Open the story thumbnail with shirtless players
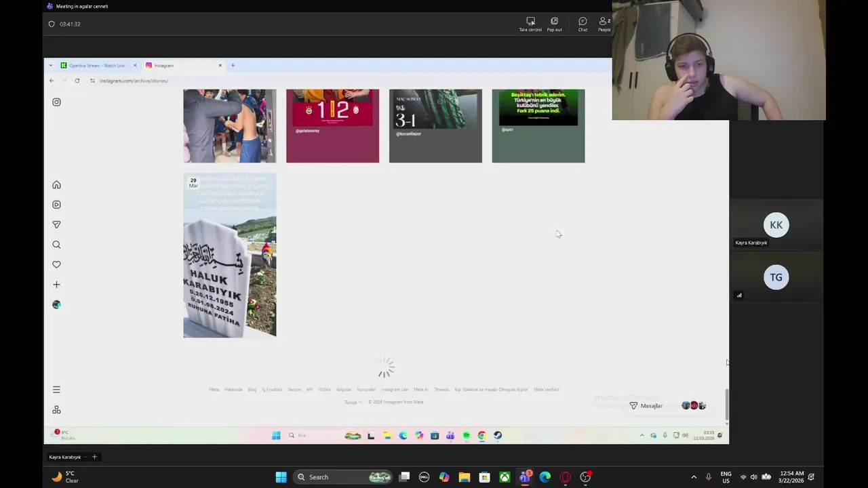Image resolution: width=868 pixels, height=488 pixels. point(229,126)
